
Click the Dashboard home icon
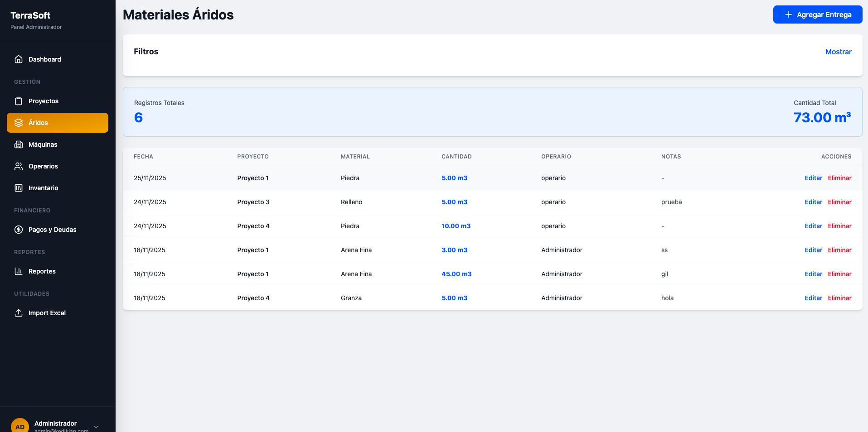point(19,59)
